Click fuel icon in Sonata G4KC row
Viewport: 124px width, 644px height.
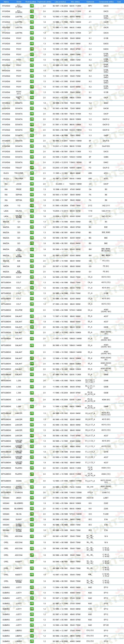(x=32, y=163)
